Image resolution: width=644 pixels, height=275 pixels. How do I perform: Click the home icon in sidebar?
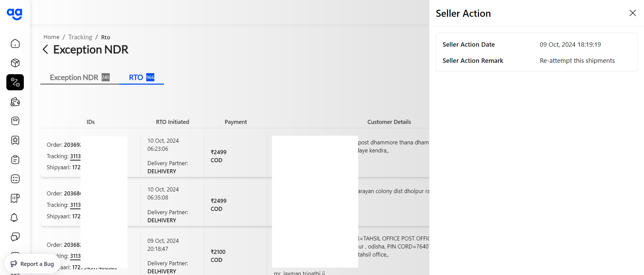(15, 44)
